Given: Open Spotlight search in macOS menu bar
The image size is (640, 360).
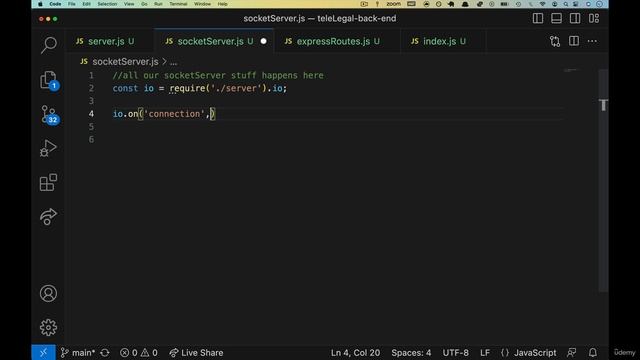Looking at the screenshot, I should 566,4.
